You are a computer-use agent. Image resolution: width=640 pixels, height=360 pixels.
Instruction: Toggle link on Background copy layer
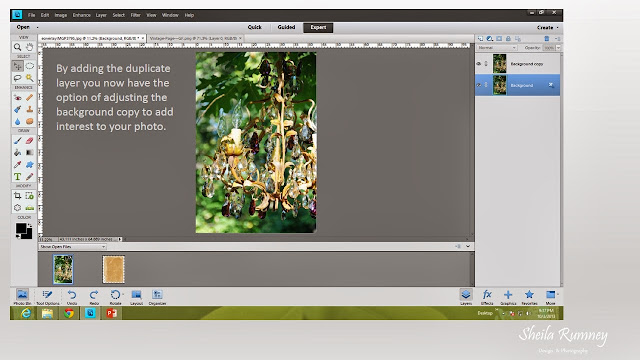(486, 64)
